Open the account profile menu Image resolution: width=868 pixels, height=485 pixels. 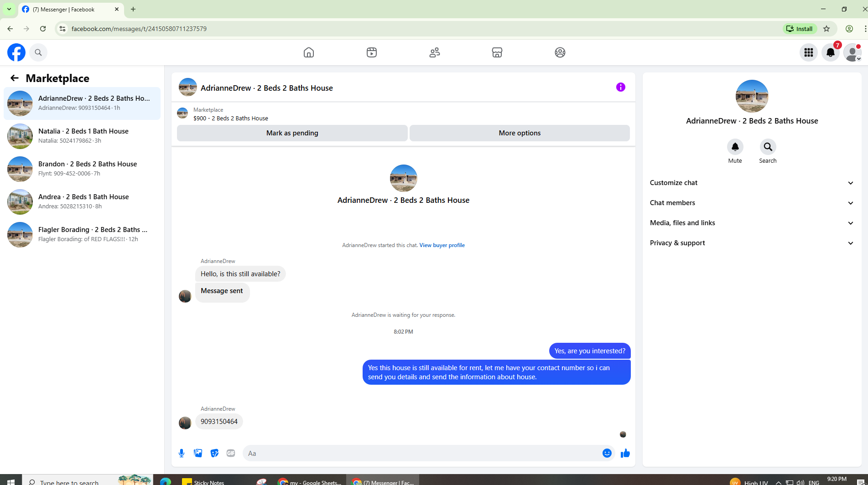click(x=852, y=52)
